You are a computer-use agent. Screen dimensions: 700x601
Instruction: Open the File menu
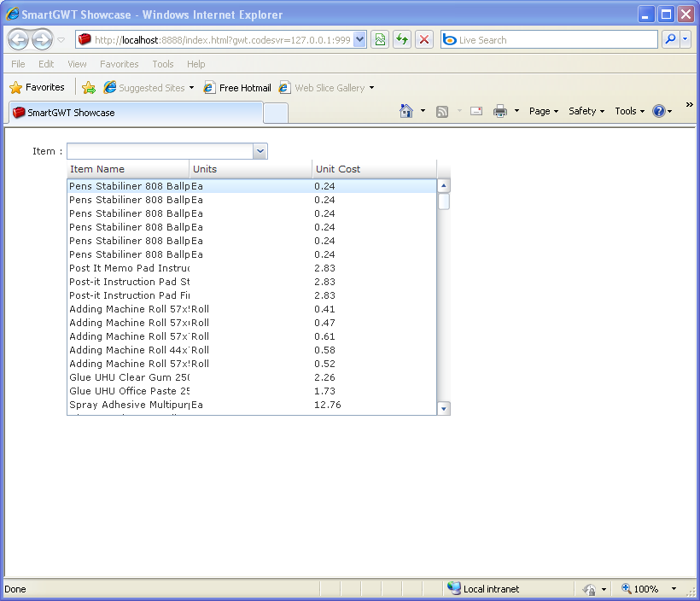point(18,64)
